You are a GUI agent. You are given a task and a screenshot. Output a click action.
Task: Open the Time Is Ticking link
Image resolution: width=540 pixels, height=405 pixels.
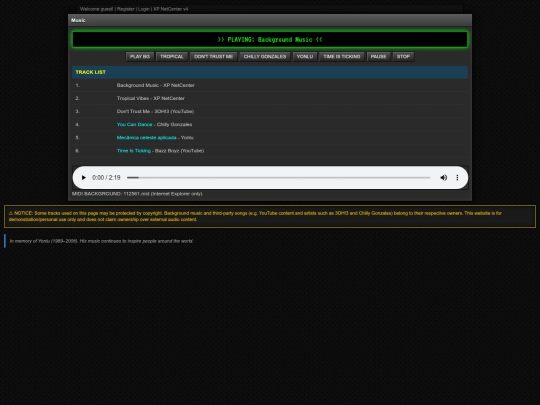[x=134, y=150]
